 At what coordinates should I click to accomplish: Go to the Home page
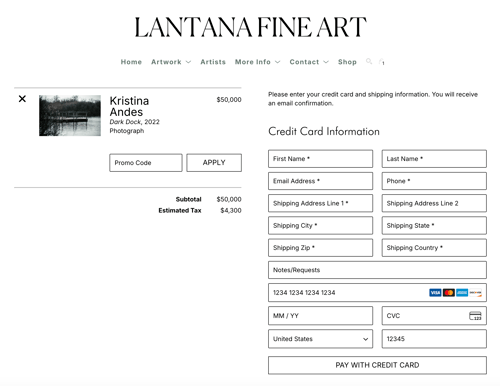(131, 62)
